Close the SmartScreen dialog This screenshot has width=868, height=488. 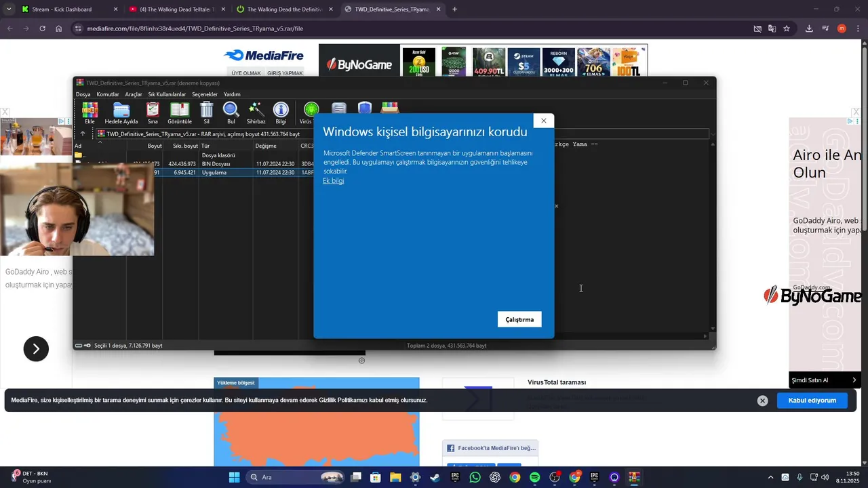(x=543, y=121)
